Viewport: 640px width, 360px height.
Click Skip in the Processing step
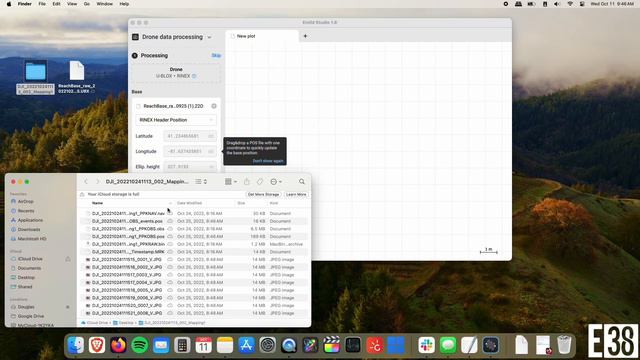216,56
